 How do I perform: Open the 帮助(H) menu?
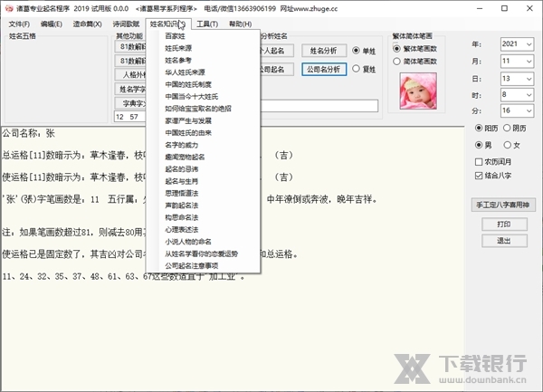[240, 24]
